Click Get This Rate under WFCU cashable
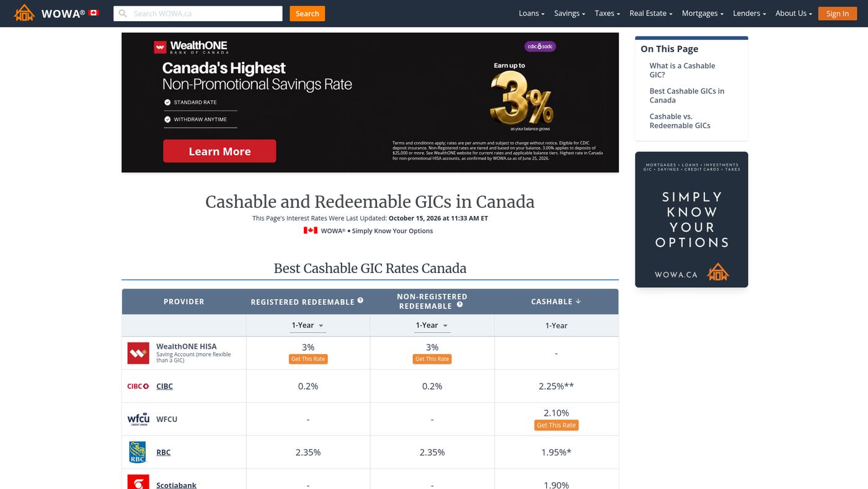Image resolution: width=868 pixels, height=489 pixels. point(556,425)
